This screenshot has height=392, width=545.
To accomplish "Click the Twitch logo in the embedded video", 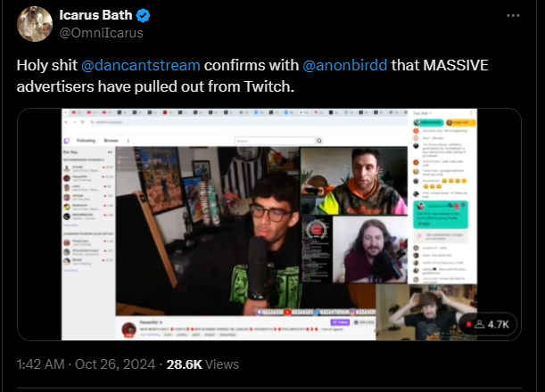I will coord(67,141).
